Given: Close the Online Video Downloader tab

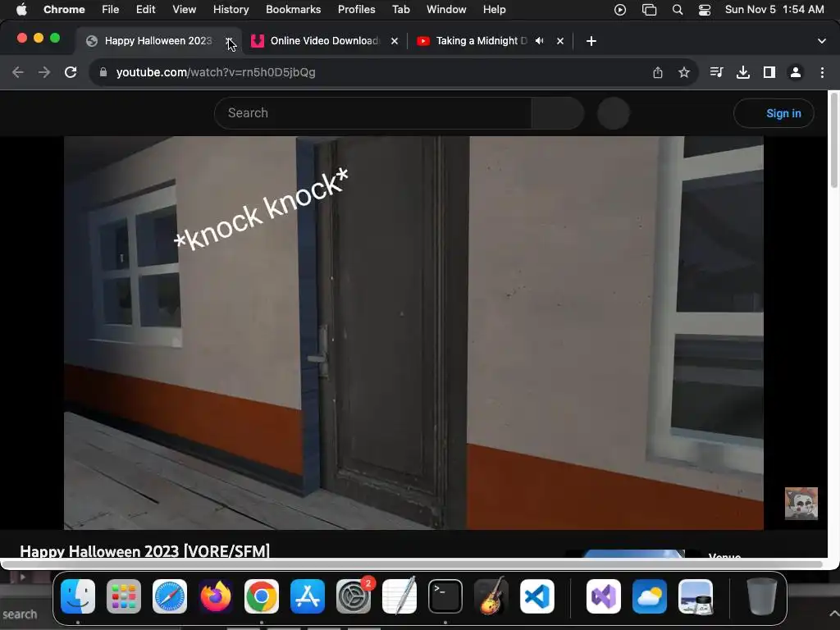Looking at the screenshot, I should [395, 41].
